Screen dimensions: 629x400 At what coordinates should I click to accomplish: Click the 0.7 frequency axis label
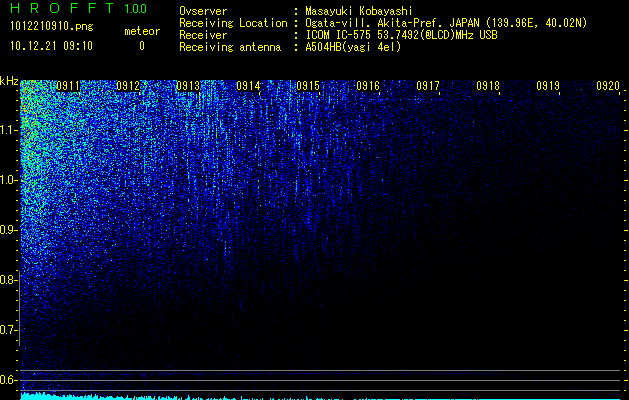pyautogui.click(x=8, y=330)
